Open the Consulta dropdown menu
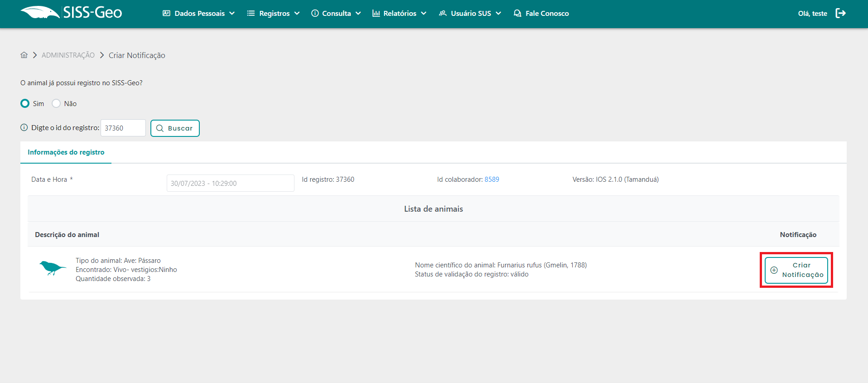868x383 pixels. 336,14
